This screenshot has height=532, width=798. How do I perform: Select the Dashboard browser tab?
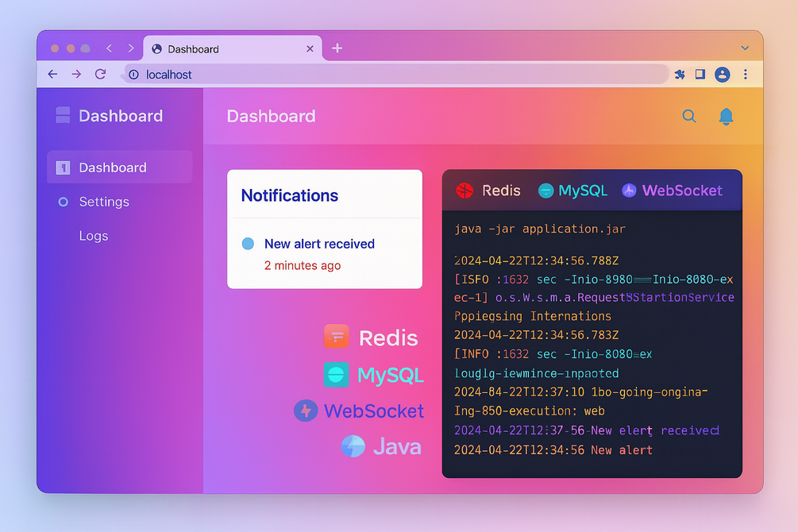[233, 49]
